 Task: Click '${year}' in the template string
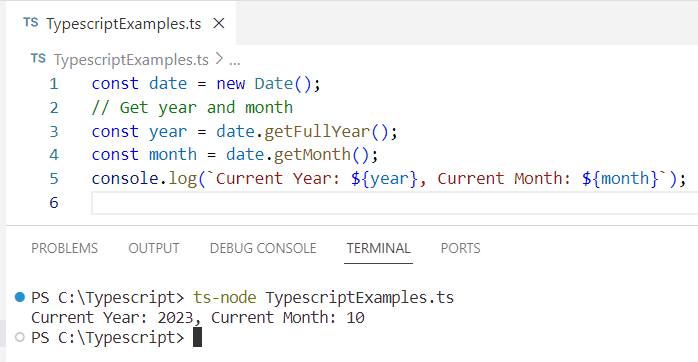384,179
